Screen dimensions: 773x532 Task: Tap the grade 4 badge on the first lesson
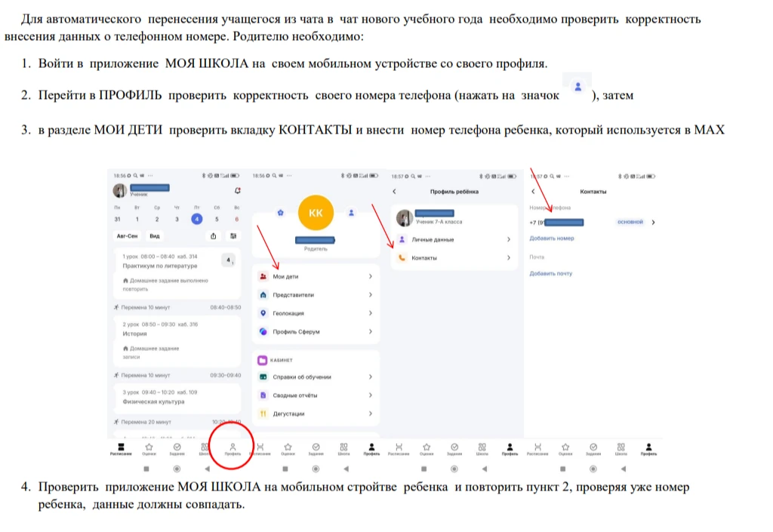coord(228,260)
